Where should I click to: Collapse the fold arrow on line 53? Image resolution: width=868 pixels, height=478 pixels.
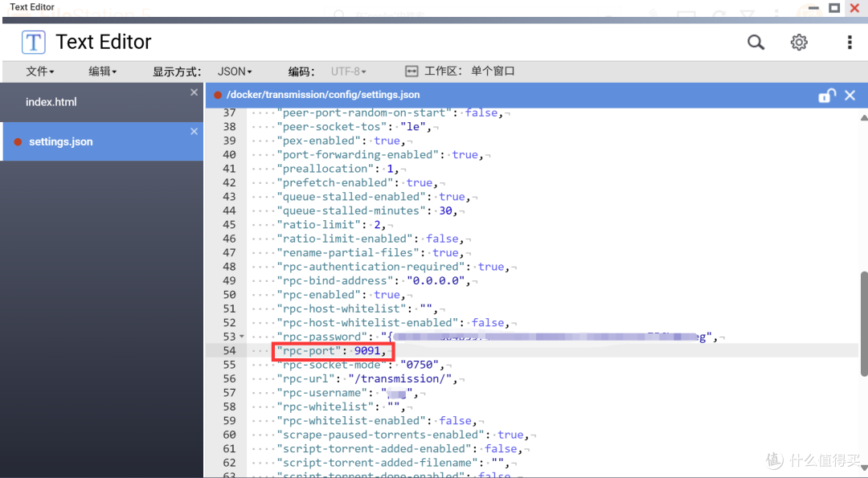click(x=242, y=337)
